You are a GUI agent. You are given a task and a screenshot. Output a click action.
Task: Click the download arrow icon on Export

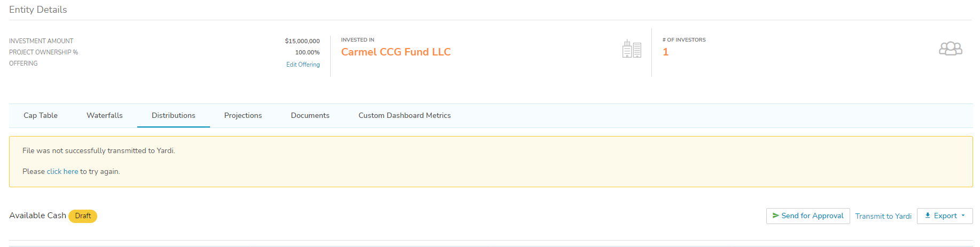pos(928,216)
